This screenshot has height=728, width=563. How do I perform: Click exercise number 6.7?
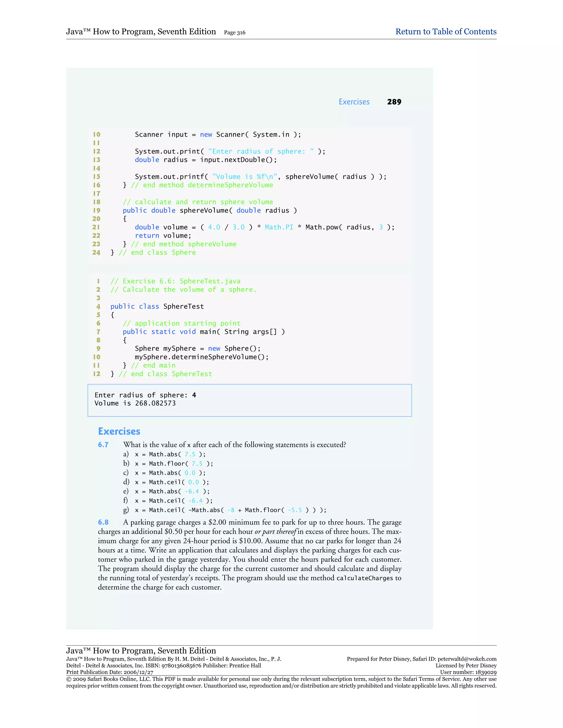[x=103, y=445]
